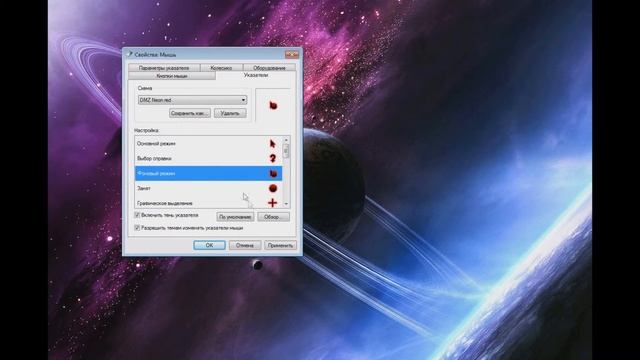Image resolution: width=640 pixels, height=360 pixels.
Task: Click the red arrow cursor icon for Основной режим
Action: pyautogui.click(x=273, y=144)
